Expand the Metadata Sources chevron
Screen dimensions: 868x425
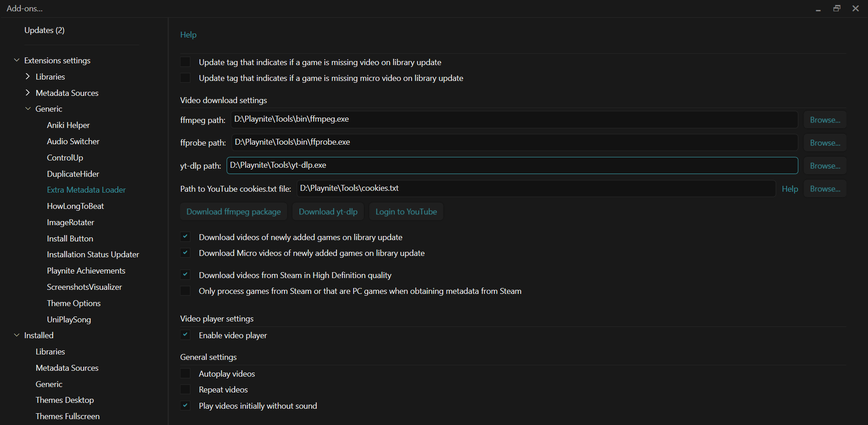click(28, 93)
